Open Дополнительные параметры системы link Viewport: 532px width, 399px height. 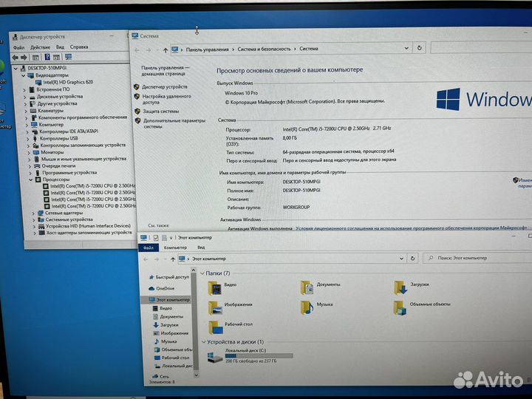(174, 123)
